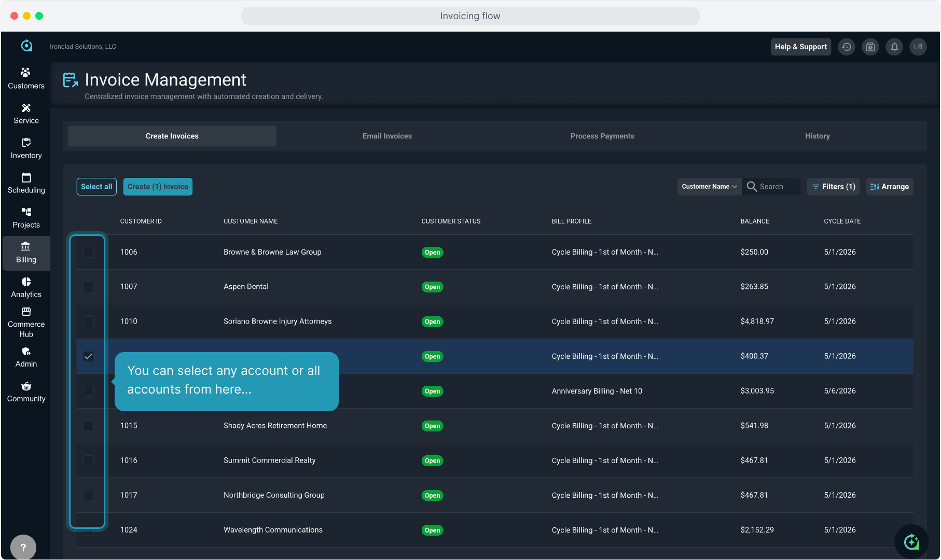
Task: Open the Service sidebar section
Action: click(26, 114)
